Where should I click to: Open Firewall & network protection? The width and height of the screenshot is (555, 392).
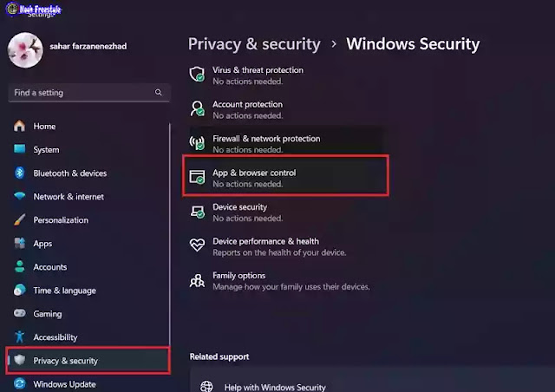pos(286,144)
